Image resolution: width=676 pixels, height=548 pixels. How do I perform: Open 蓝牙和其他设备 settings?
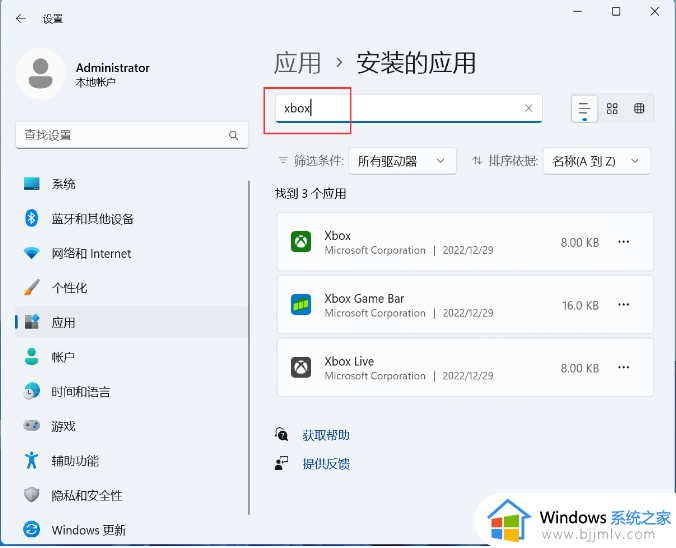pos(131,219)
